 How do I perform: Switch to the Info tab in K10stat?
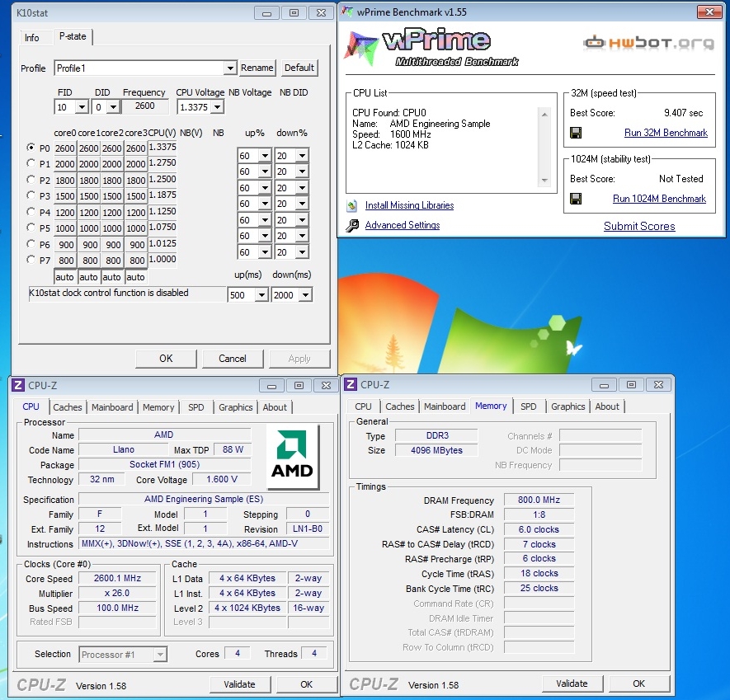point(31,38)
